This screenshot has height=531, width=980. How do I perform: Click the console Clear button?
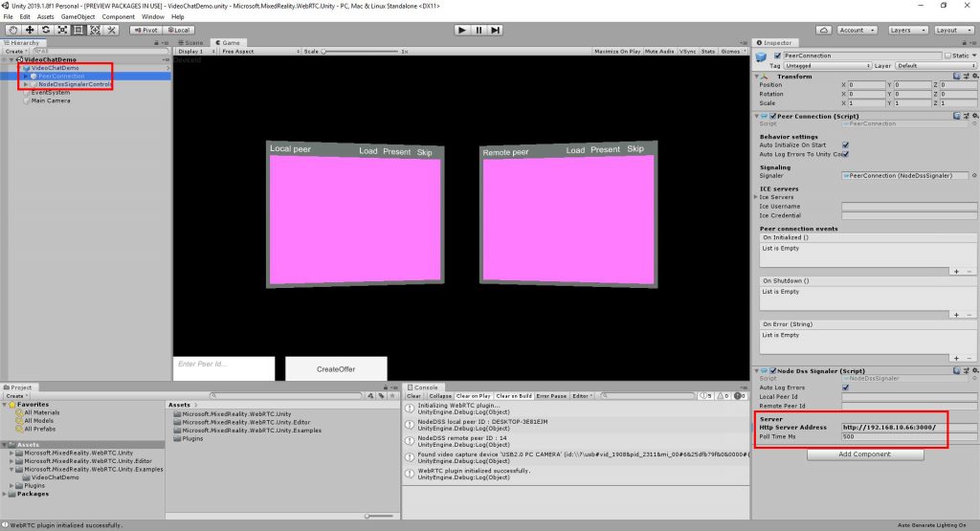tap(413, 396)
